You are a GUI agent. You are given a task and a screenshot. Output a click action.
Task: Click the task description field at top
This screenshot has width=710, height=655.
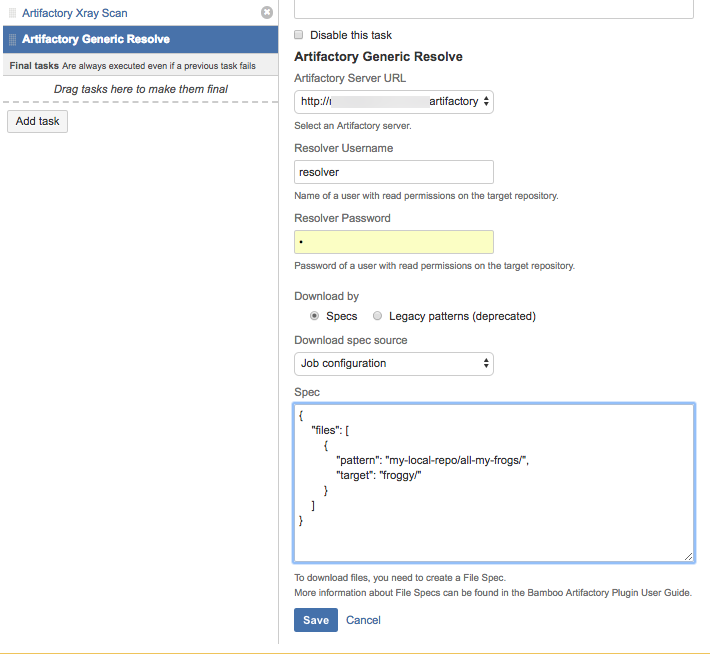point(494,9)
